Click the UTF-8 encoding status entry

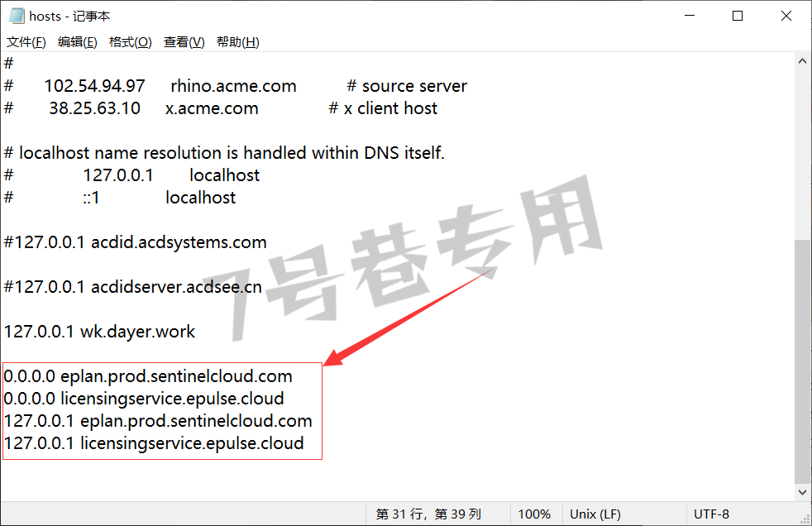[711, 514]
